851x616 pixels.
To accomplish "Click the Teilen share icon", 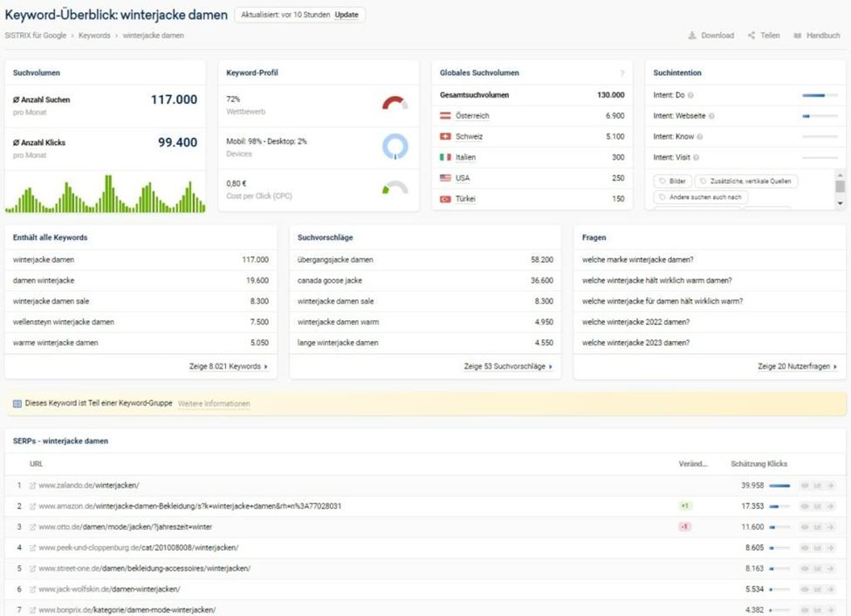I will [751, 36].
